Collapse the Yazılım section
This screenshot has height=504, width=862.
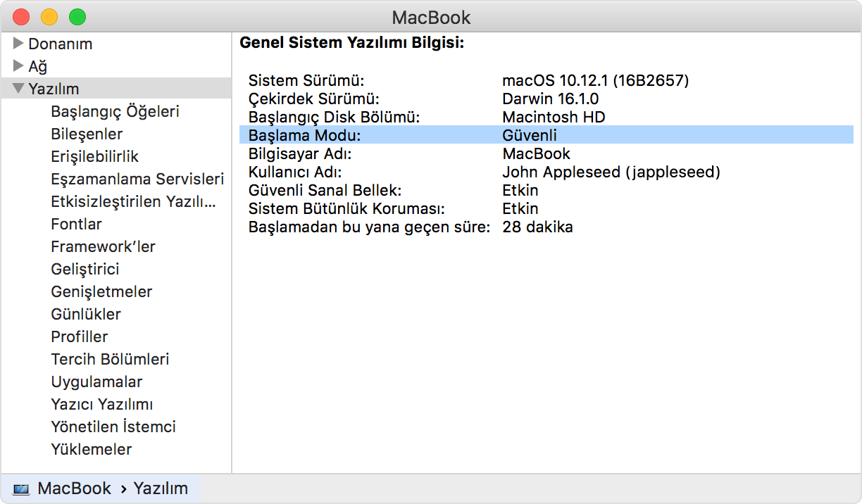[17, 89]
